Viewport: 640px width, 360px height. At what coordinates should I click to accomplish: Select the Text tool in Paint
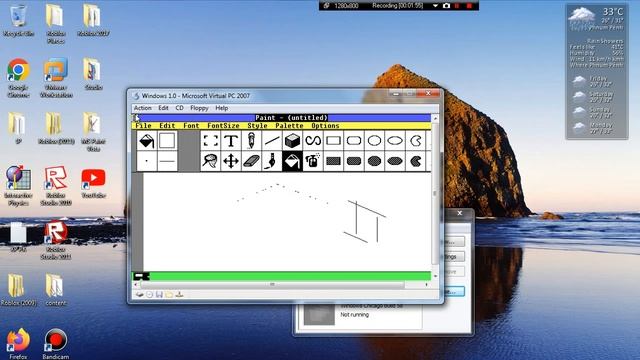click(x=231, y=141)
